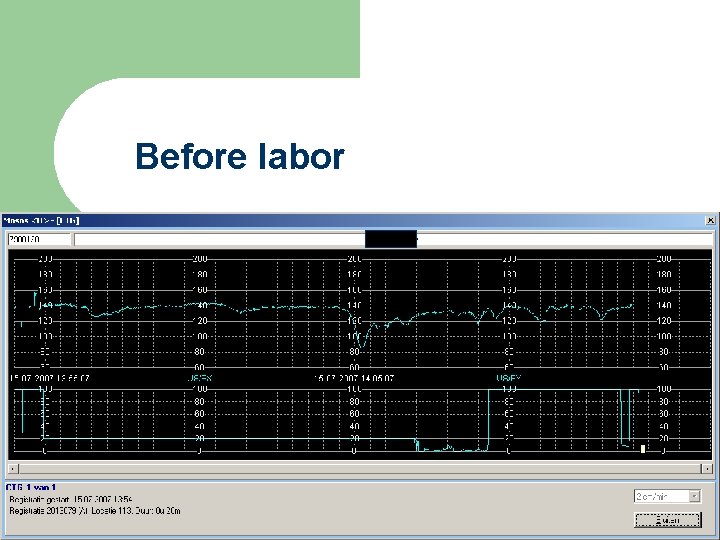The height and width of the screenshot is (540, 720).
Task: Click the timestamp 15.07.2007 14:05:07
Action: click(x=354, y=378)
